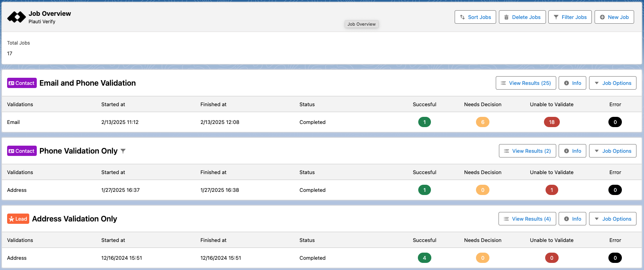The height and width of the screenshot is (270, 644).
Task: Click the Email and Phone Validation title
Action: click(x=88, y=83)
